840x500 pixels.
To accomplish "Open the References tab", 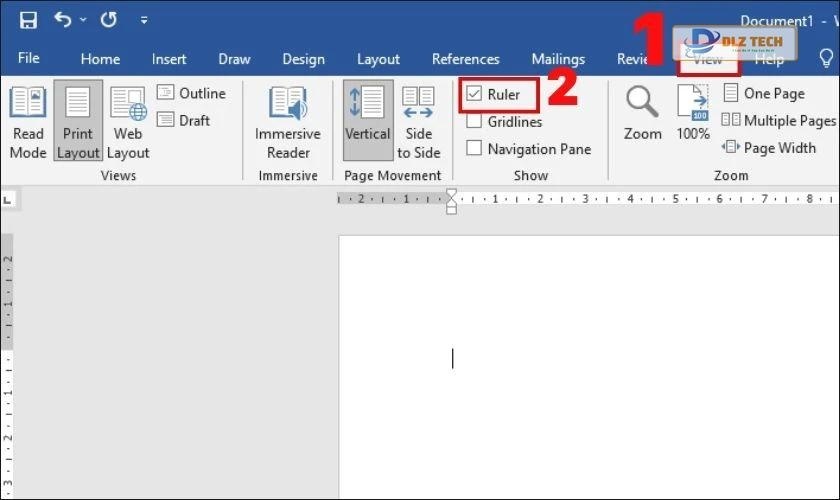I will [x=466, y=59].
